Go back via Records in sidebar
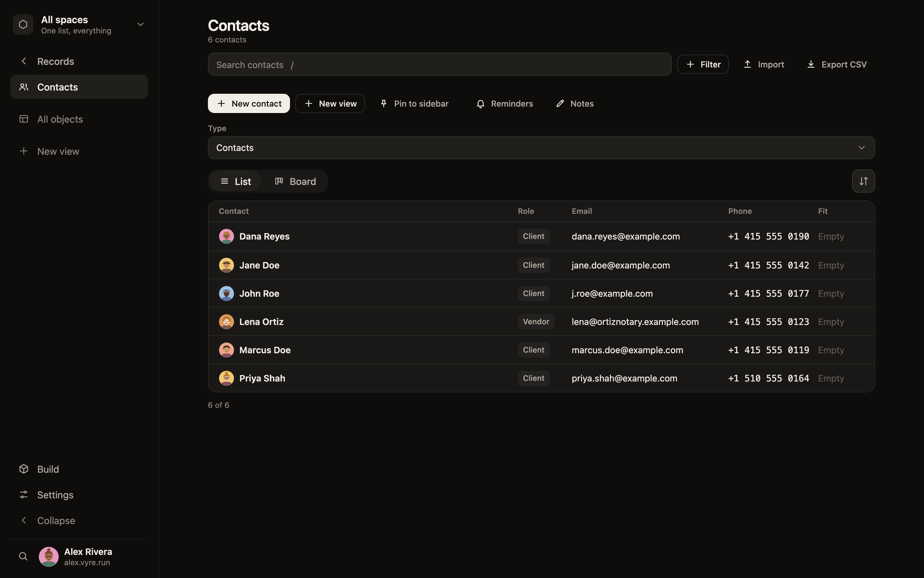Viewport: 924px width, 578px height. point(79,61)
